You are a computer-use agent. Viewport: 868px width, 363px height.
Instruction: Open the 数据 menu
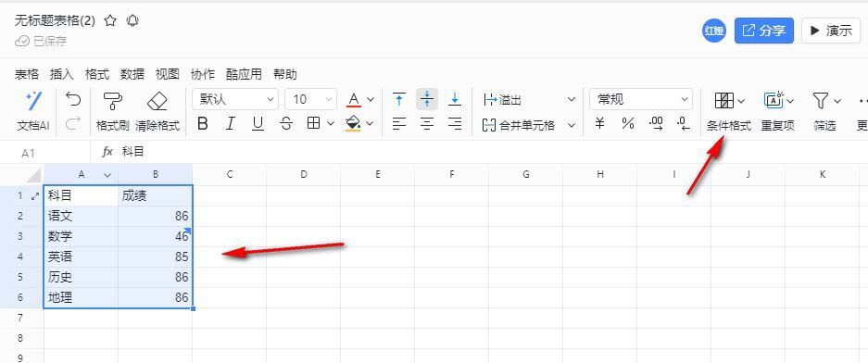(132, 74)
